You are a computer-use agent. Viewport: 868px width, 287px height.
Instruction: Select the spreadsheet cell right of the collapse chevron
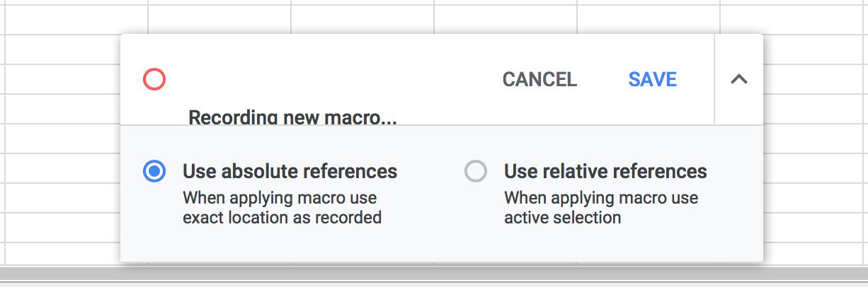(814, 79)
